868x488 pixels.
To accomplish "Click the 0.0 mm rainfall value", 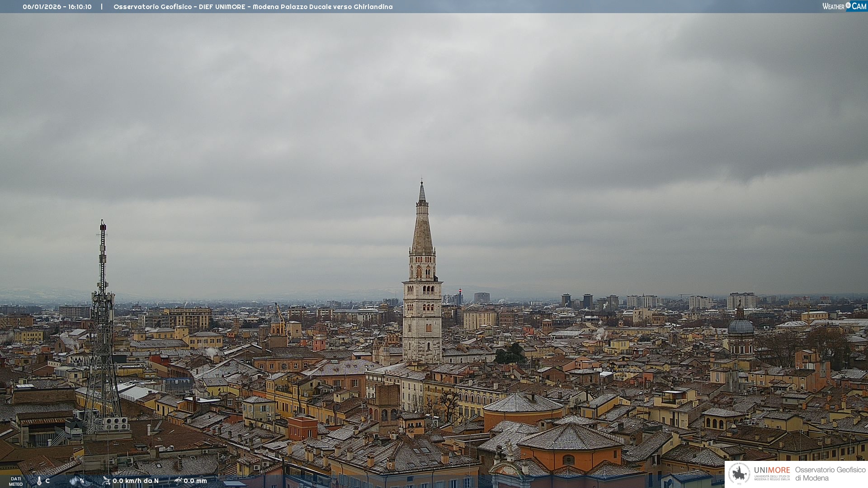I will tap(195, 481).
